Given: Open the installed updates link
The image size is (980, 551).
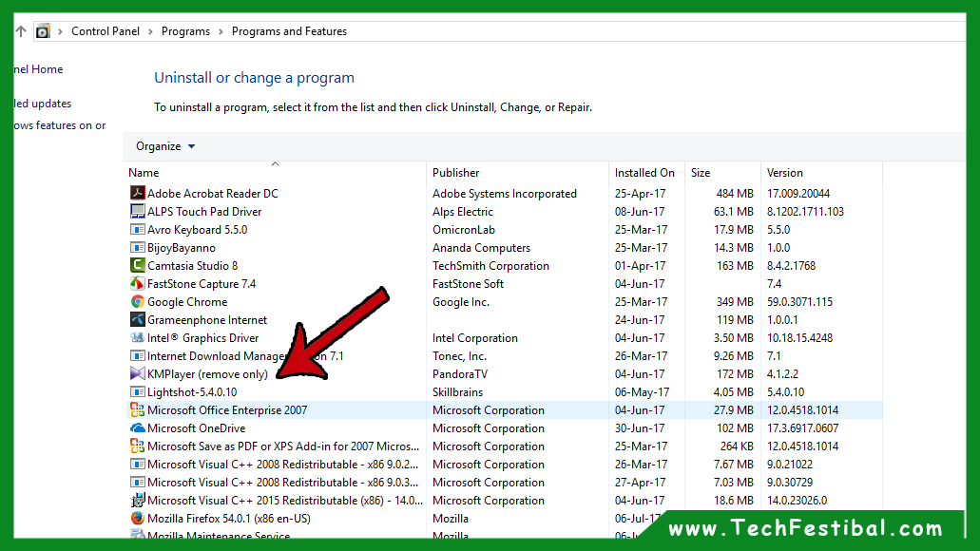Looking at the screenshot, I should coord(43,104).
